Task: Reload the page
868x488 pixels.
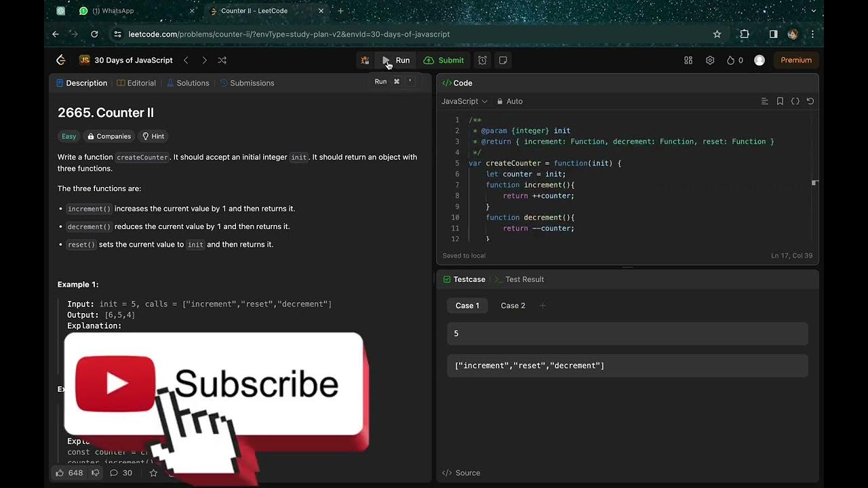Action: (94, 34)
